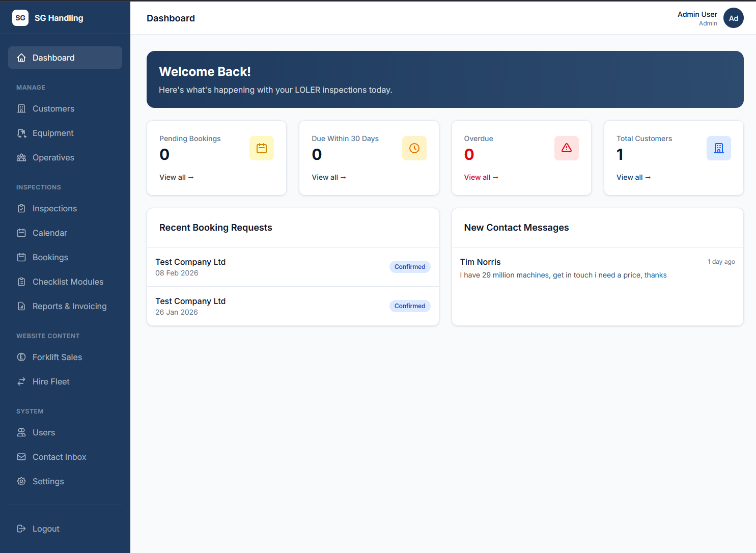This screenshot has width=756, height=553.
Task: Select the Checklist Modules icon
Action: [21, 282]
